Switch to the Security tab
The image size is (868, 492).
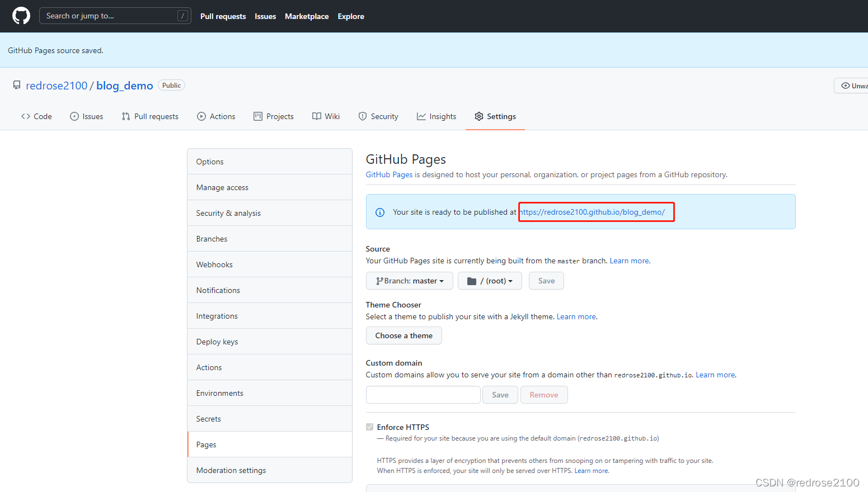tap(378, 116)
